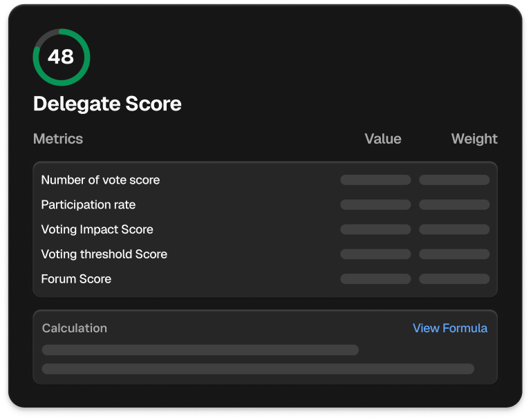The width and height of the screenshot is (531, 420).
Task: Click the weight placeholder for Forum Score
Action: click(x=454, y=280)
